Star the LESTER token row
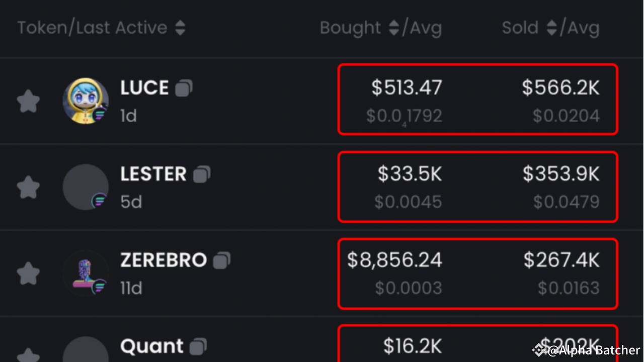The width and height of the screenshot is (644, 362). tap(28, 188)
